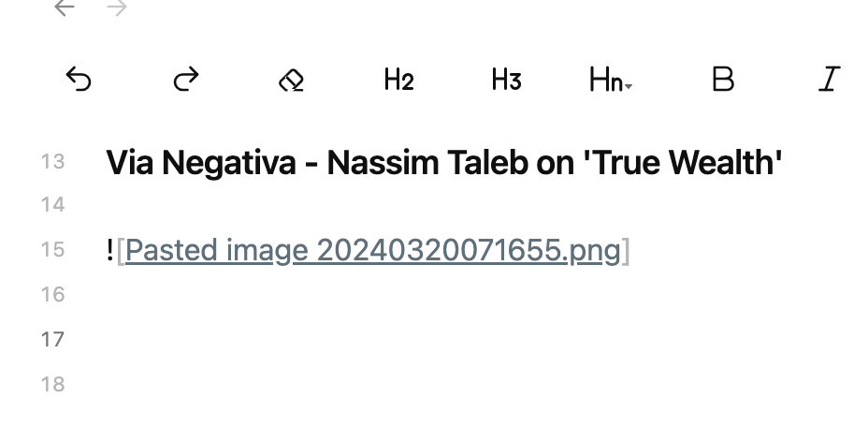Toggle bold formatting
The image size is (868, 427).
(723, 79)
